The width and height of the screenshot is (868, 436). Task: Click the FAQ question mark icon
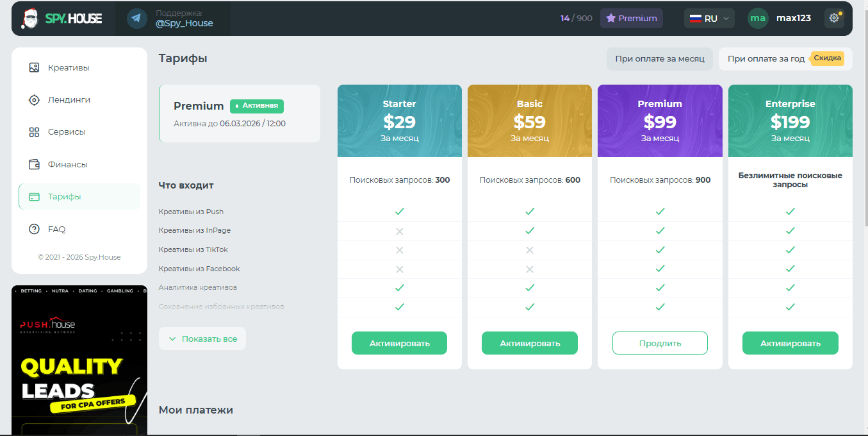click(x=35, y=229)
